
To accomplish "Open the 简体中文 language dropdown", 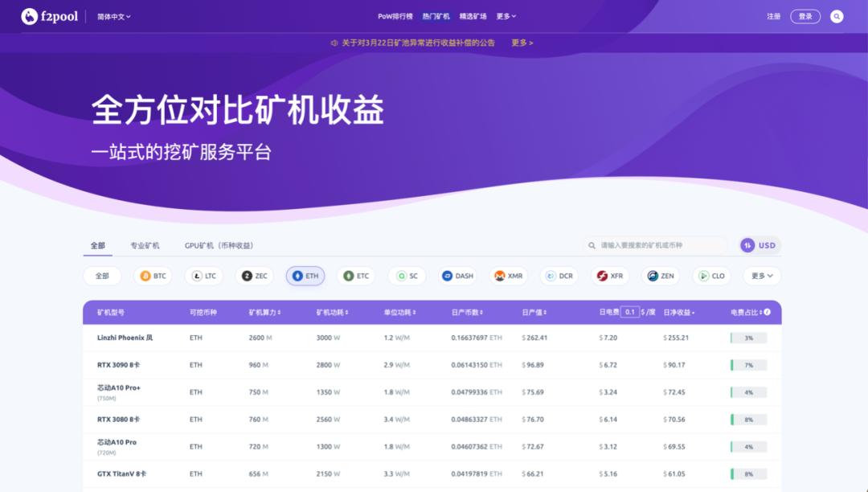I will tap(115, 15).
